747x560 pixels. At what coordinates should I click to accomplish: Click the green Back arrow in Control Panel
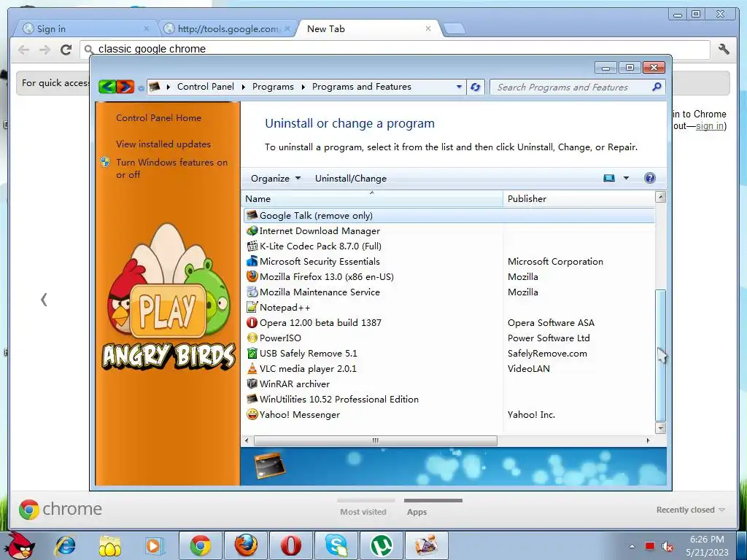tap(107, 87)
